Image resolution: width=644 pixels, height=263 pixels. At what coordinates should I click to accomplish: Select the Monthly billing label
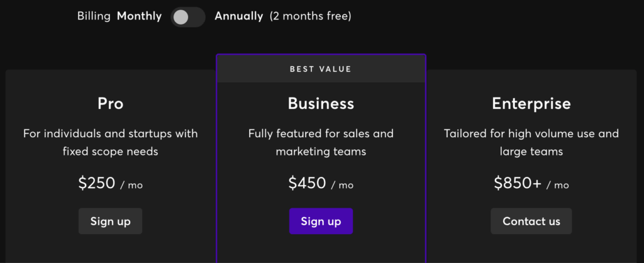(139, 16)
